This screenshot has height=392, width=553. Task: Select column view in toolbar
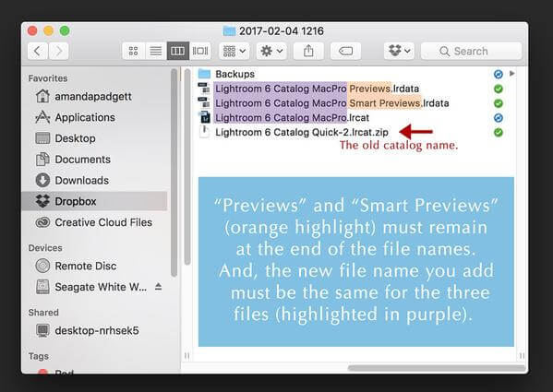click(178, 51)
